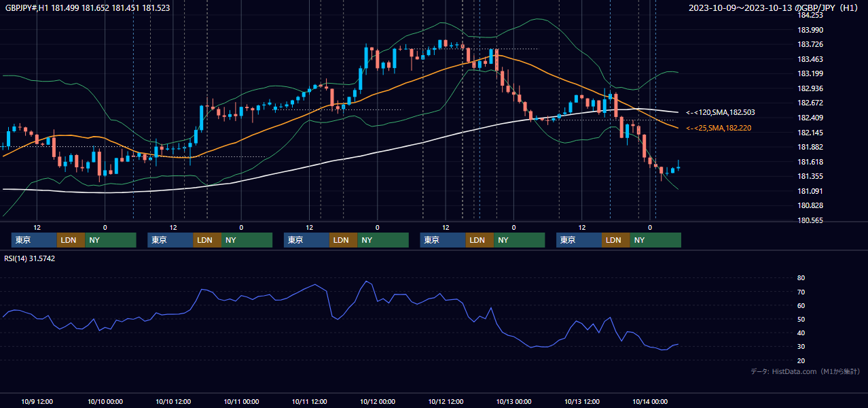Click price axis label 181.091

(x=810, y=191)
